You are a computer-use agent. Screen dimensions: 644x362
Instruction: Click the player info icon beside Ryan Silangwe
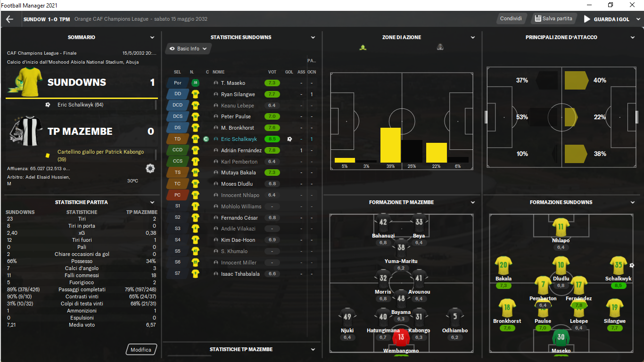[x=216, y=94]
